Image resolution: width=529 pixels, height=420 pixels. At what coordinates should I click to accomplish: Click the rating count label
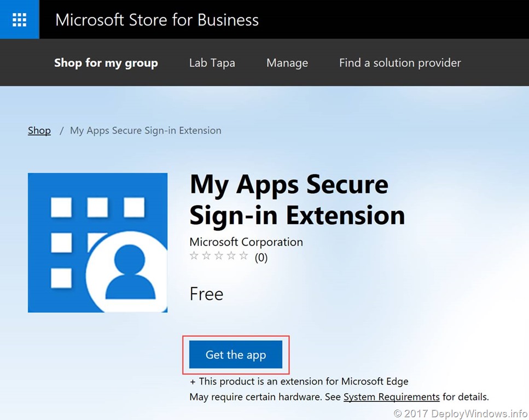[261, 256]
